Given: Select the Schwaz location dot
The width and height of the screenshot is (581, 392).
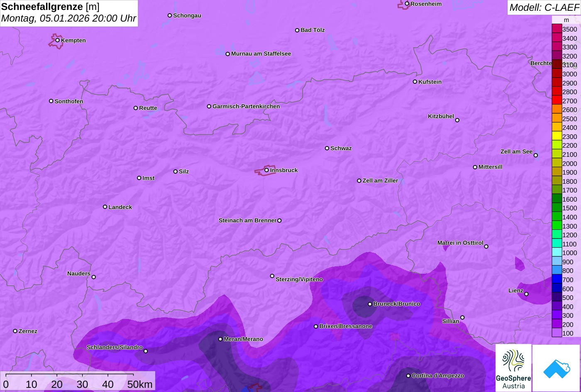Looking at the screenshot, I should coord(327,148).
